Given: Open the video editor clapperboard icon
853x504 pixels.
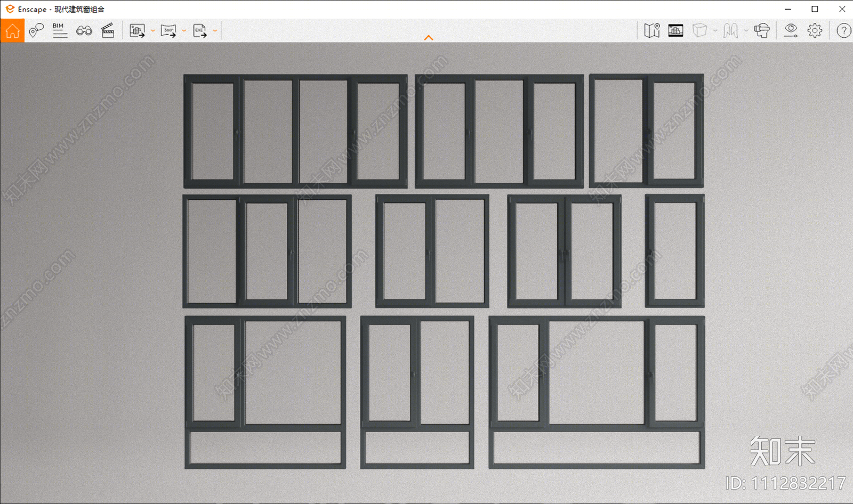Looking at the screenshot, I should pos(108,31).
